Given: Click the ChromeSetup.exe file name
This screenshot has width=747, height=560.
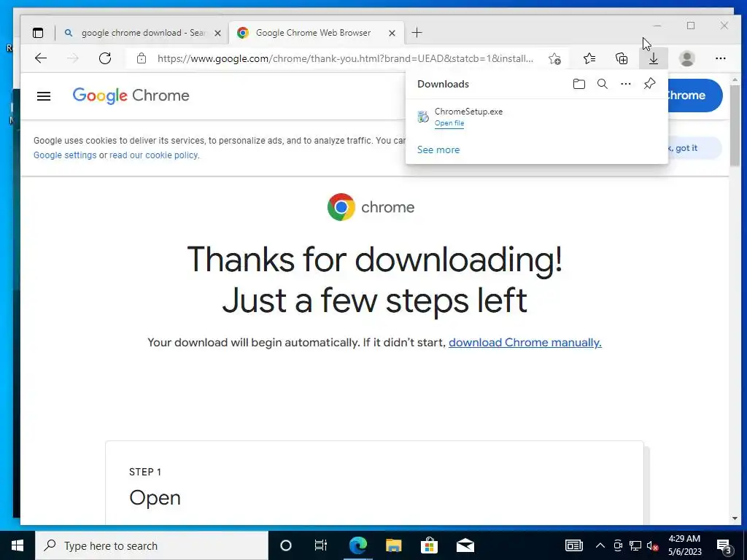Looking at the screenshot, I should pos(469,112).
